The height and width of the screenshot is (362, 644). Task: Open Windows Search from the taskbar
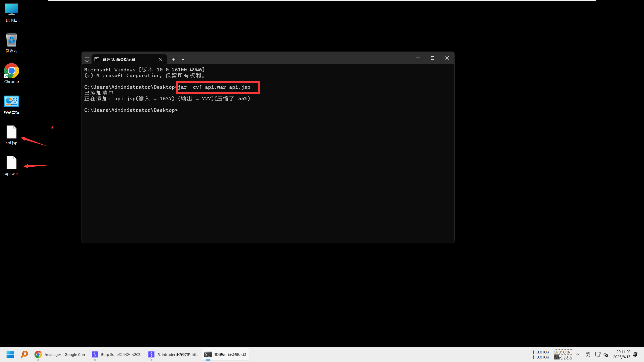point(24,354)
